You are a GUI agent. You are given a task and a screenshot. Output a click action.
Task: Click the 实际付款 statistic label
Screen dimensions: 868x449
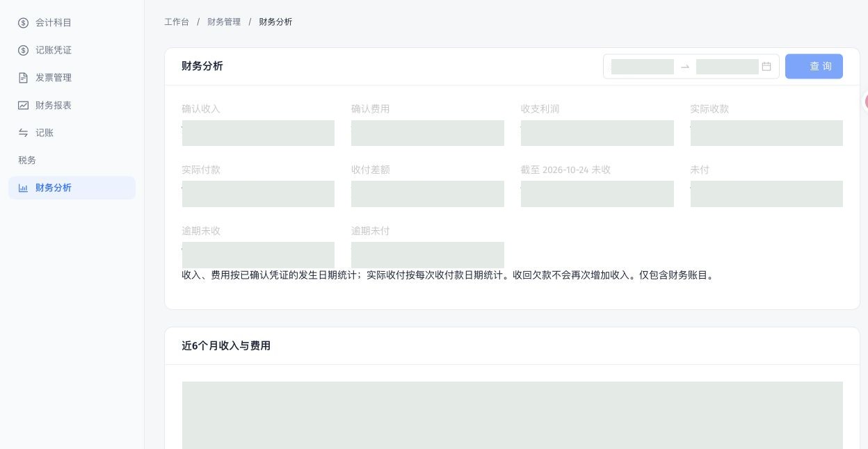click(201, 170)
